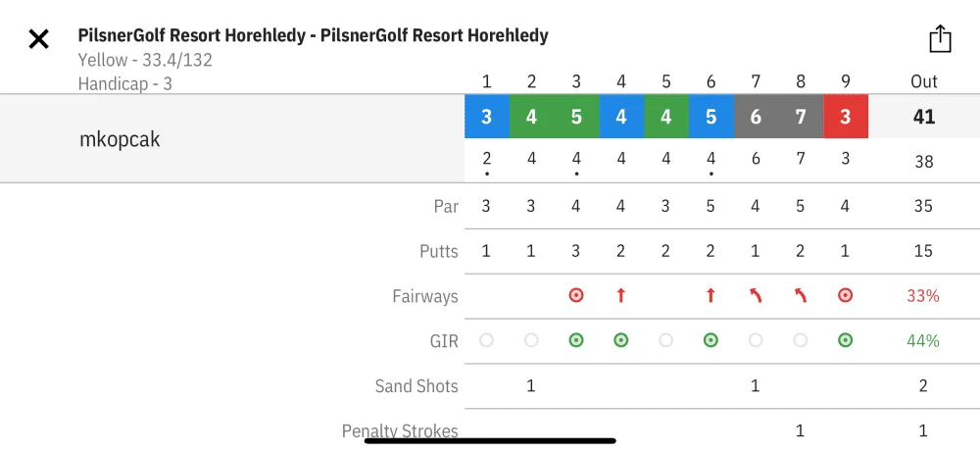Click the fairway missed-left arrow on hole 7
Image resolution: width=980 pixels, height=453 pixels.
(x=755, y=295)
